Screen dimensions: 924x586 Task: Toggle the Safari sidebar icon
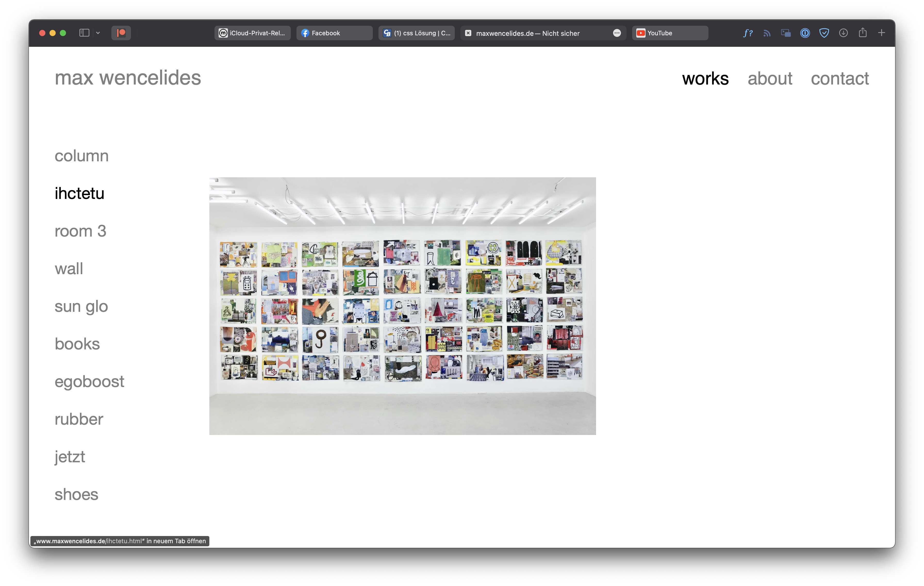pyautogui.click(x=84, y=33)
